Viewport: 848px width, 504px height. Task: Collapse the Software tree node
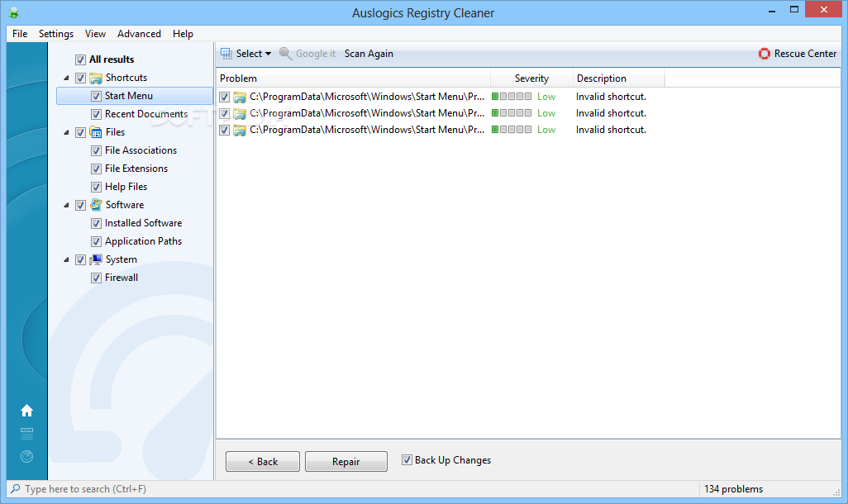66,205
